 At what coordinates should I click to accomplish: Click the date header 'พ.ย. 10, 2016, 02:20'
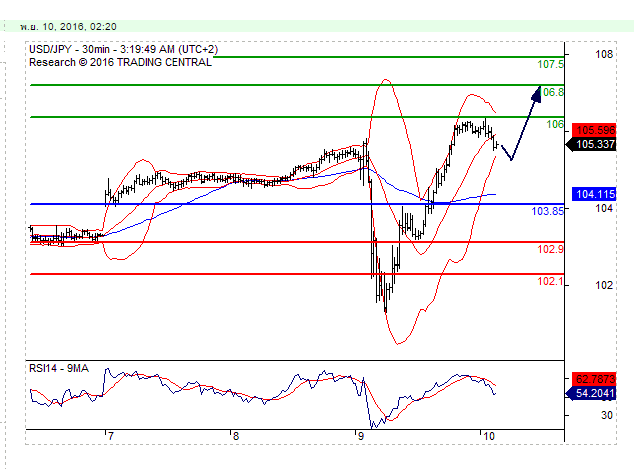click(x=68, y=27)
